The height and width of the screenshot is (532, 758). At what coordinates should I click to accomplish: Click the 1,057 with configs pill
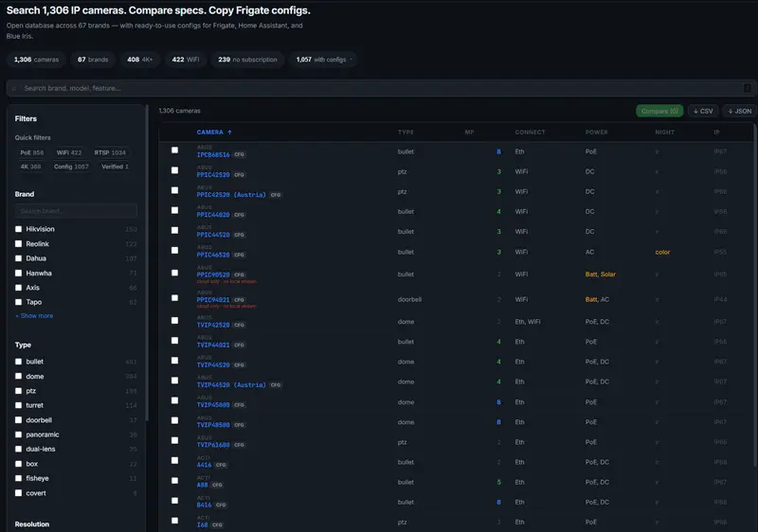point(323,60)
